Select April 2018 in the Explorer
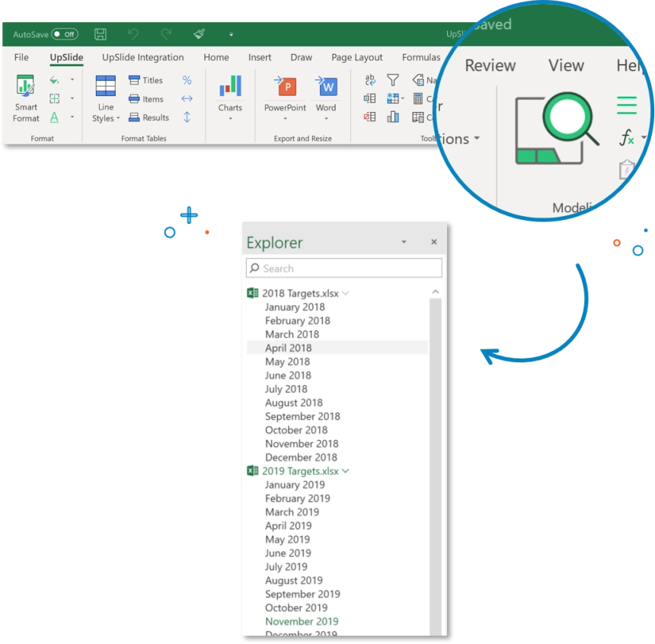 (x=287, y=347)
